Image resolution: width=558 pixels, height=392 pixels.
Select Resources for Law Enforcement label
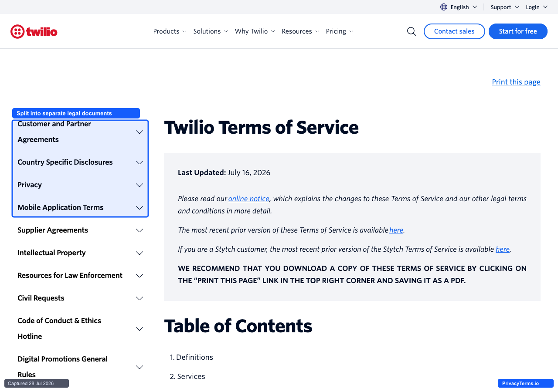click(x=70, y=275)
